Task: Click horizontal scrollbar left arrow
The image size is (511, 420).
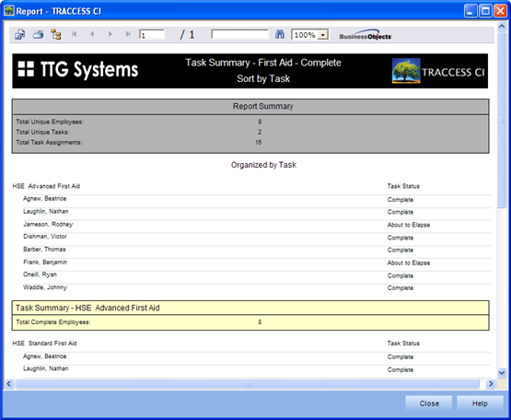Action: pos(9,384)
